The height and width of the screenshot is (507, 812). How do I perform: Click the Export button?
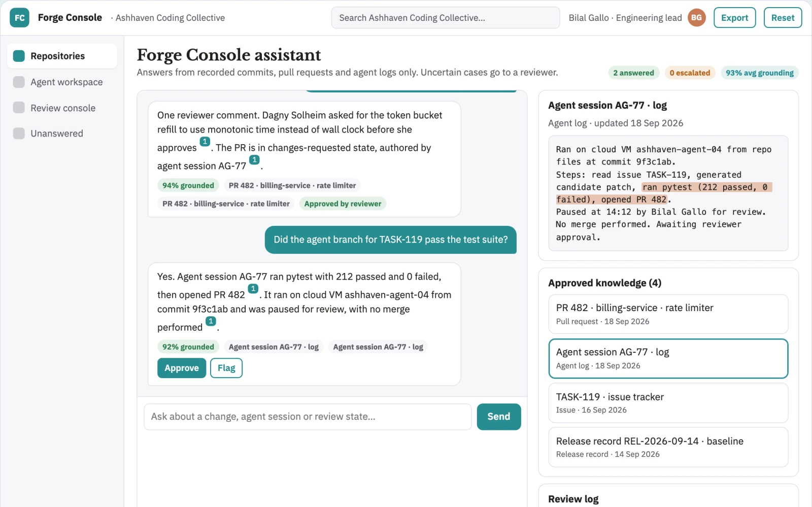[x=734, y=18]
